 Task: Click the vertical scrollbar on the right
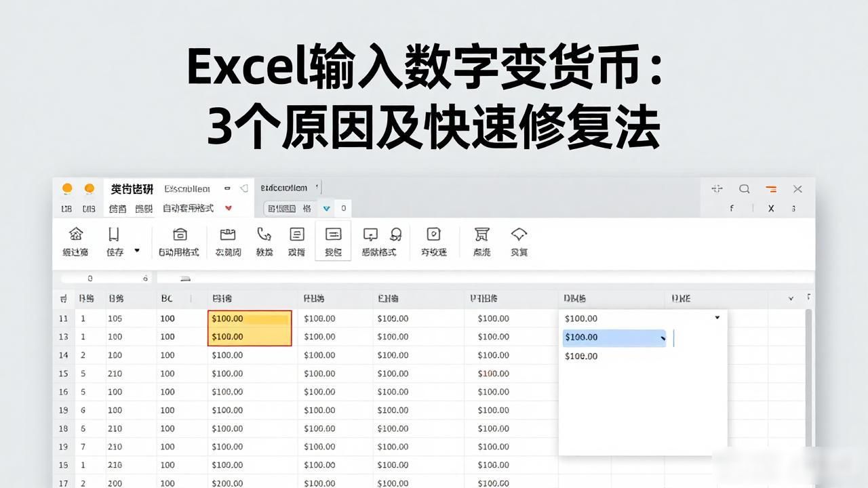point(808,376)
